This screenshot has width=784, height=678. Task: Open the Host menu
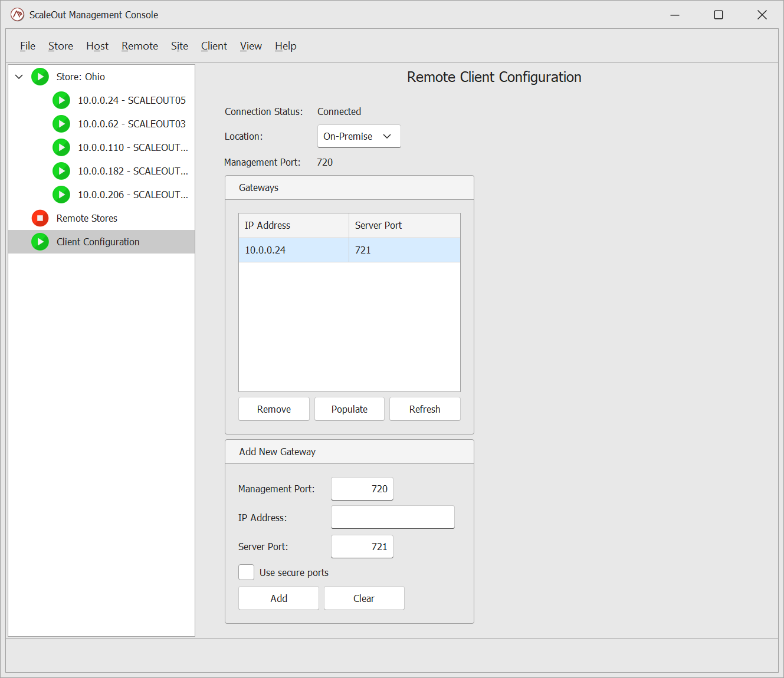tap(97, 46)
